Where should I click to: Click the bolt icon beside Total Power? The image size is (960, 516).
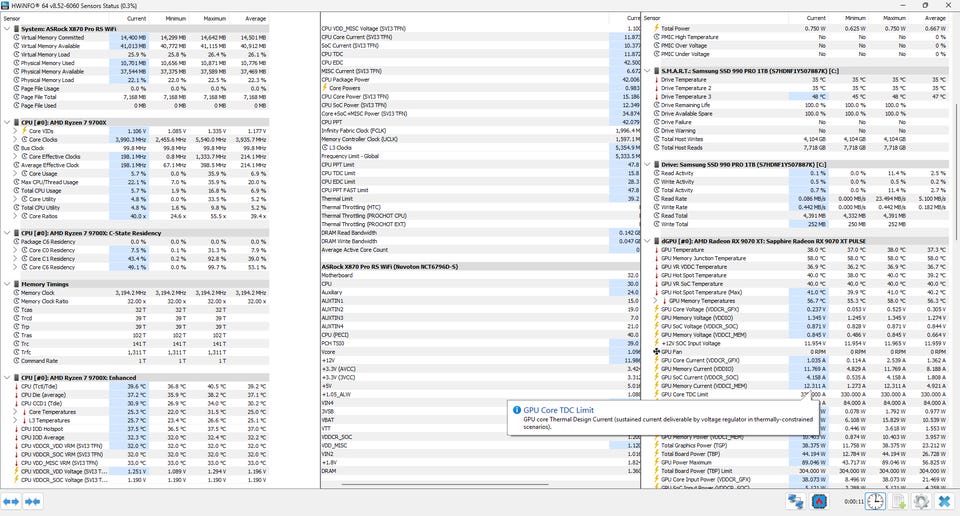click(x=656, y=28)
